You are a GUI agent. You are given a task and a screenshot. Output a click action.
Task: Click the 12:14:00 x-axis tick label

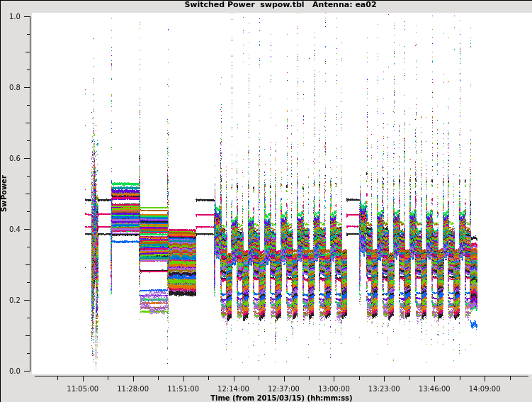(x=234, y=389)
